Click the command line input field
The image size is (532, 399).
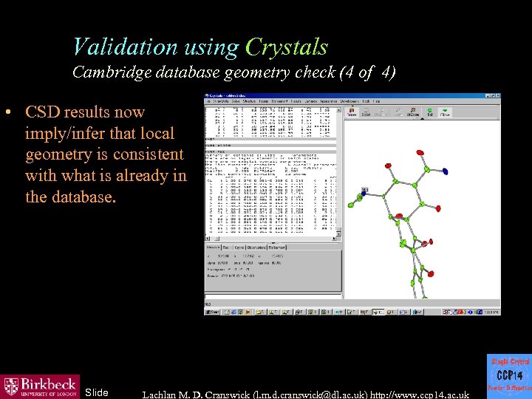[273, 296]
